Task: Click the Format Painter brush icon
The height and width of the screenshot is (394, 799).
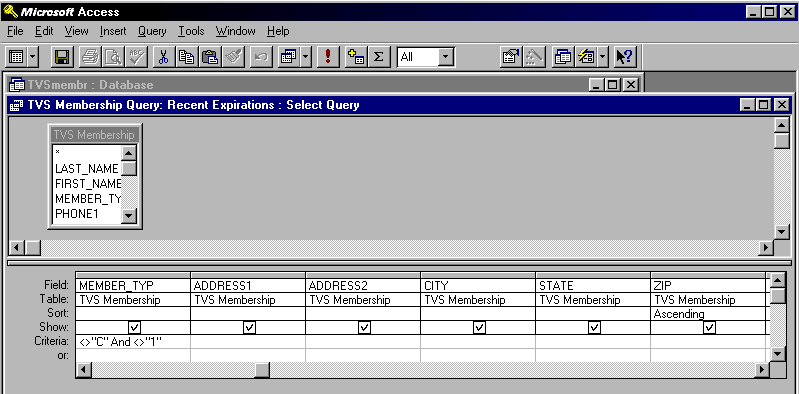Action: [x=233, y=57]
